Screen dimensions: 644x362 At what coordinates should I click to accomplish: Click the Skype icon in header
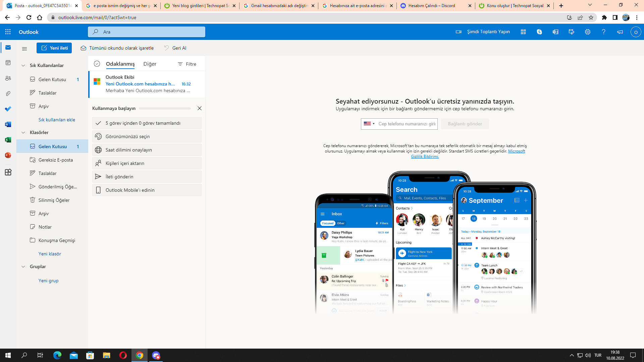[x=539, y=32]
